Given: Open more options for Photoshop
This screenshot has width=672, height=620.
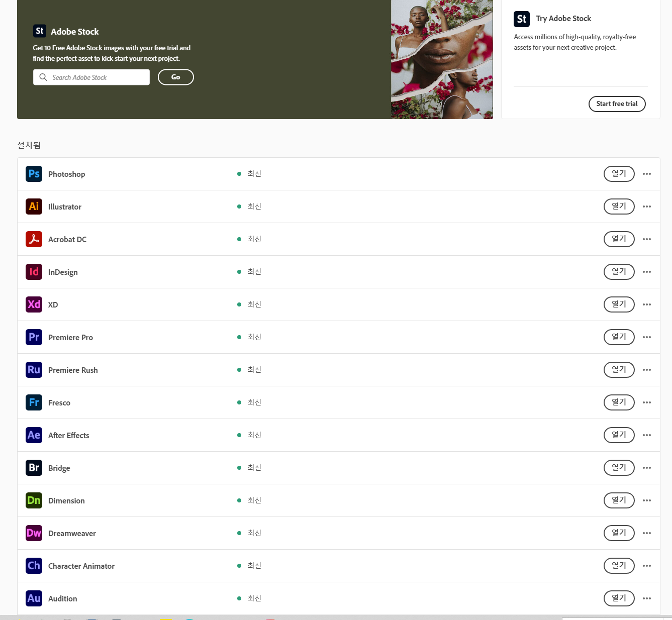Looking at the screenshot, I should [647, 174].
